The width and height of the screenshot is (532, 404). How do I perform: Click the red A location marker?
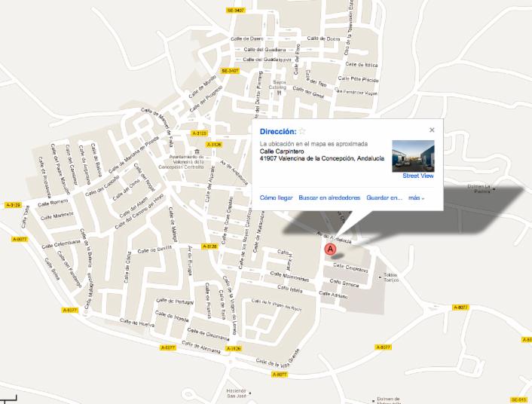click(x=329, y=249)
